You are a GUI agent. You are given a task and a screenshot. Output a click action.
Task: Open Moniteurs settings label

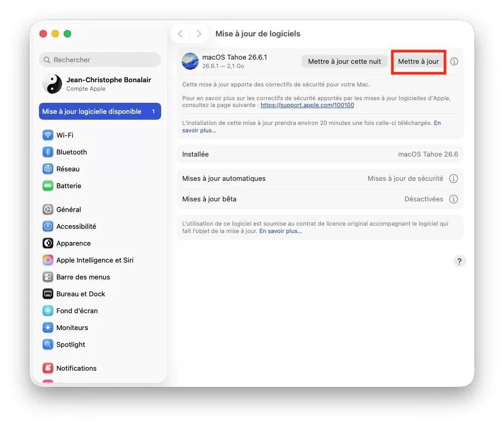72,328
